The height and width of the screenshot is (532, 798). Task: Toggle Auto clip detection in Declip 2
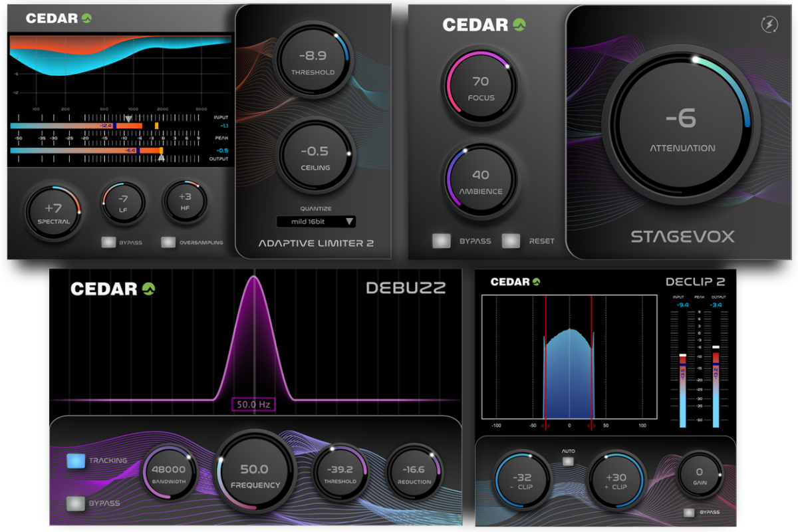569,462
